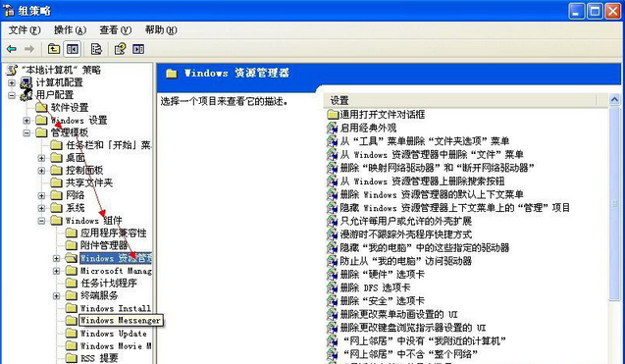Screen dimensions: 625x364
Task: Click the 组策略 title bar icon
Action: (9, 11)
